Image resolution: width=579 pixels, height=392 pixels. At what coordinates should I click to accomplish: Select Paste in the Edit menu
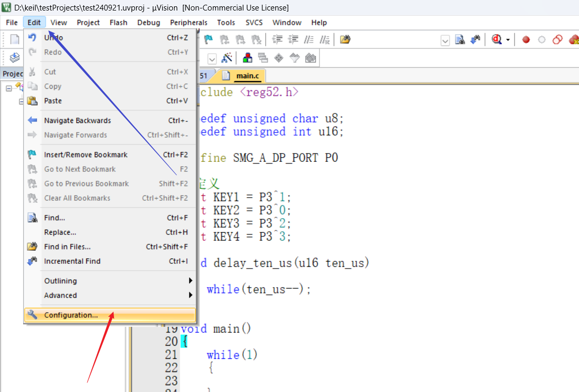[x=53, y=101]
